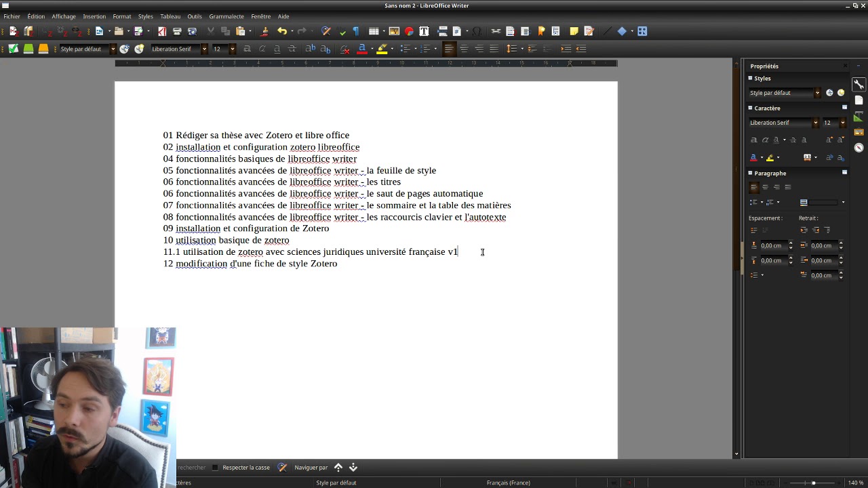Open the Tableau menu

tap(170, 16)
